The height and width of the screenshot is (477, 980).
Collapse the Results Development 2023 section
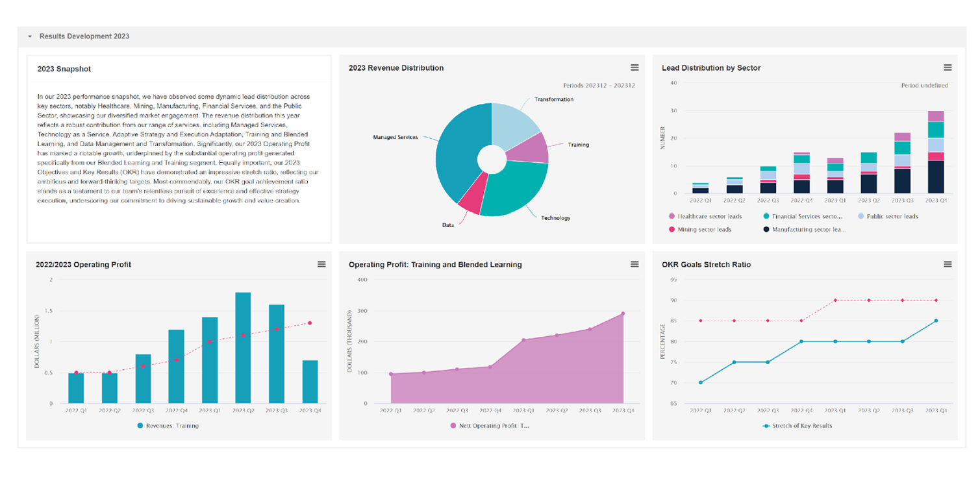click(30, 36)
